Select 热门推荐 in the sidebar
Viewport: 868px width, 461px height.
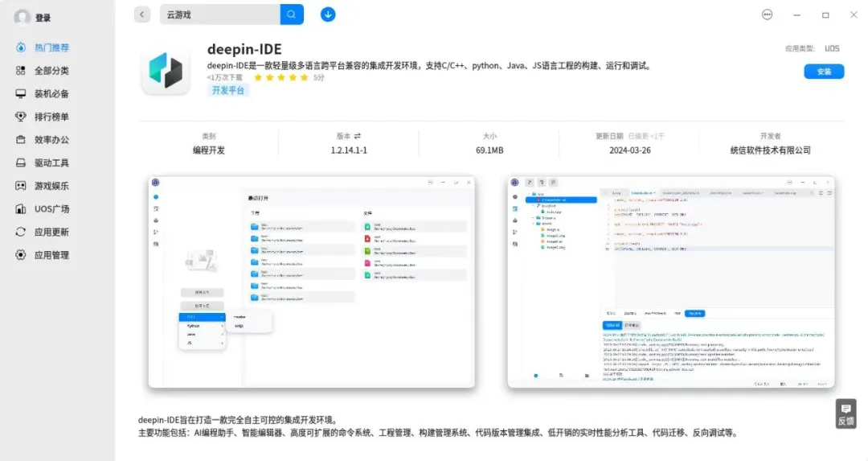51,47
